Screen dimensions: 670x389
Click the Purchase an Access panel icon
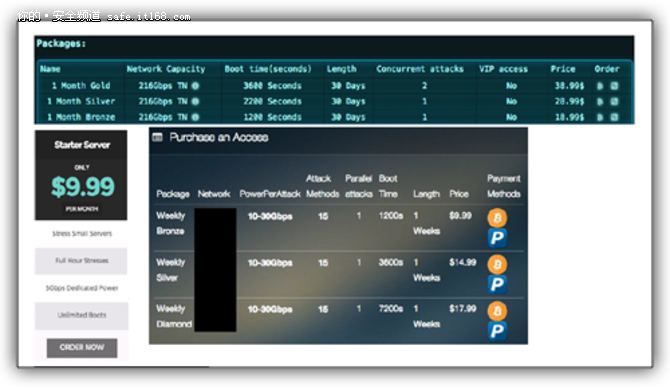pyautogui.click(x=158, y=137)
